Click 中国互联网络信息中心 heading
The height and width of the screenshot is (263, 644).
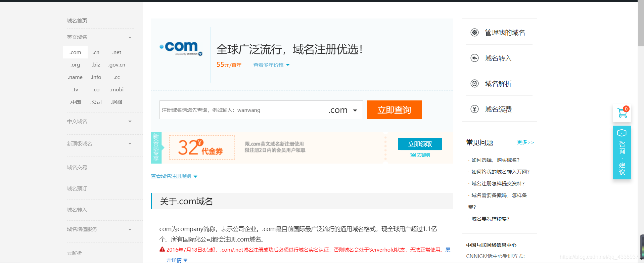pyautogui.click(x=491, y=245)
